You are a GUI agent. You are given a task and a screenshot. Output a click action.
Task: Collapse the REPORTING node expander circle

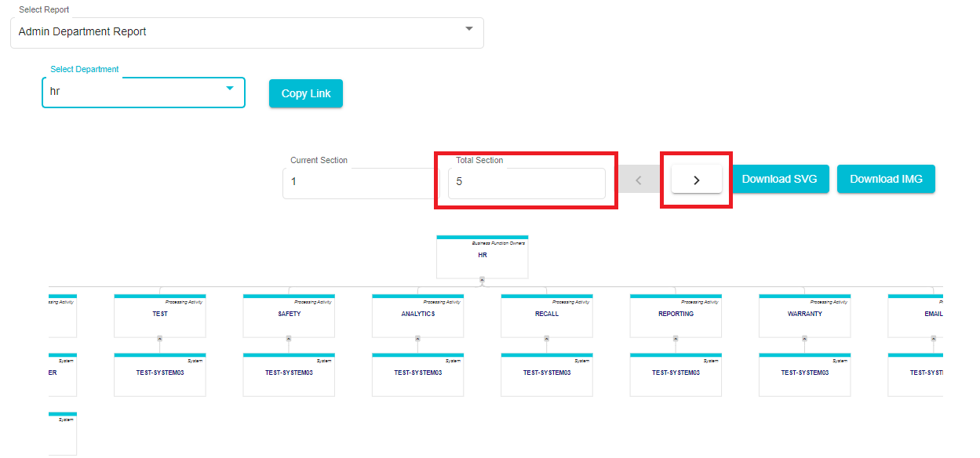676,339
